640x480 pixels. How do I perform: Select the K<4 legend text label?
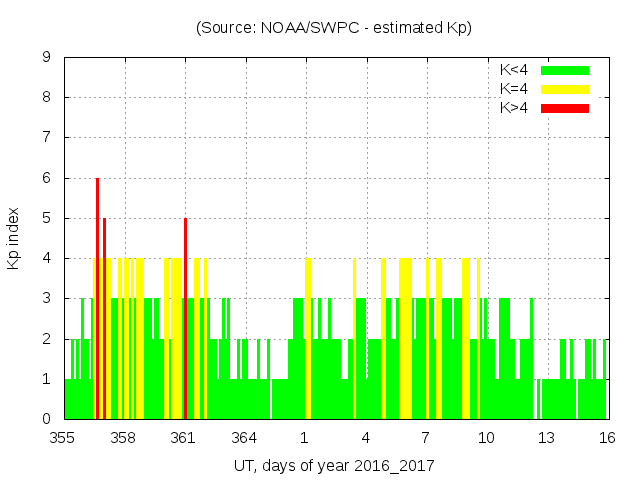pyautogui.click(x=516, y=70)
